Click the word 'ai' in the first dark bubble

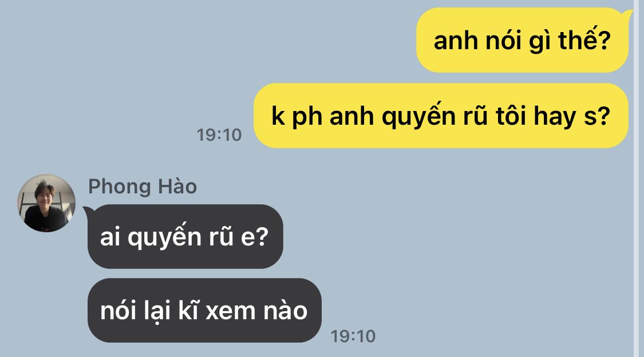[110, 237]
